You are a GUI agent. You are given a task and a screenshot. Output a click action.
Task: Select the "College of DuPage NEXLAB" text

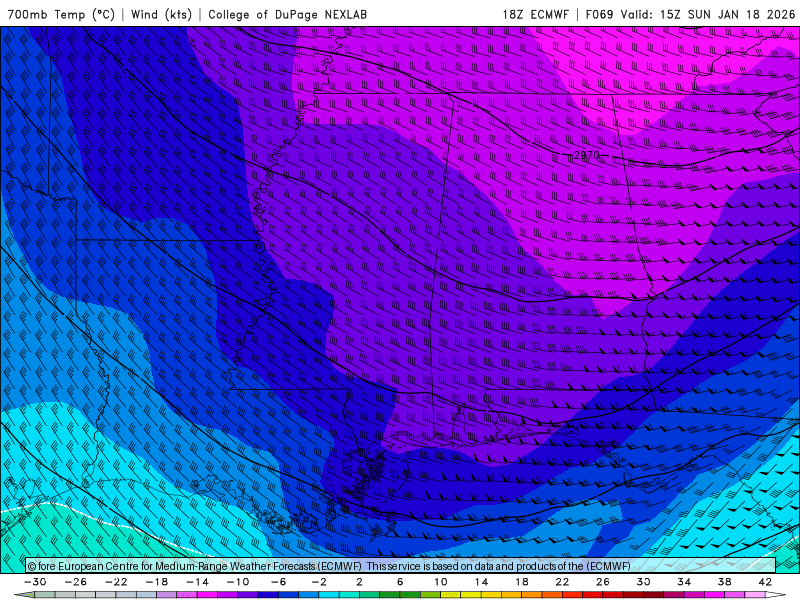pos(287,14)
